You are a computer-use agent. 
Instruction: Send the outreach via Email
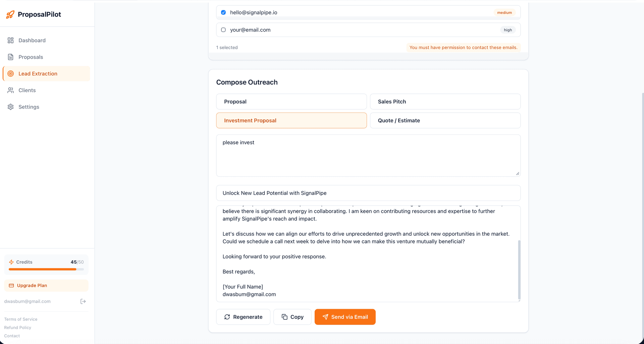pyautogui.click(x=345, y=317)
